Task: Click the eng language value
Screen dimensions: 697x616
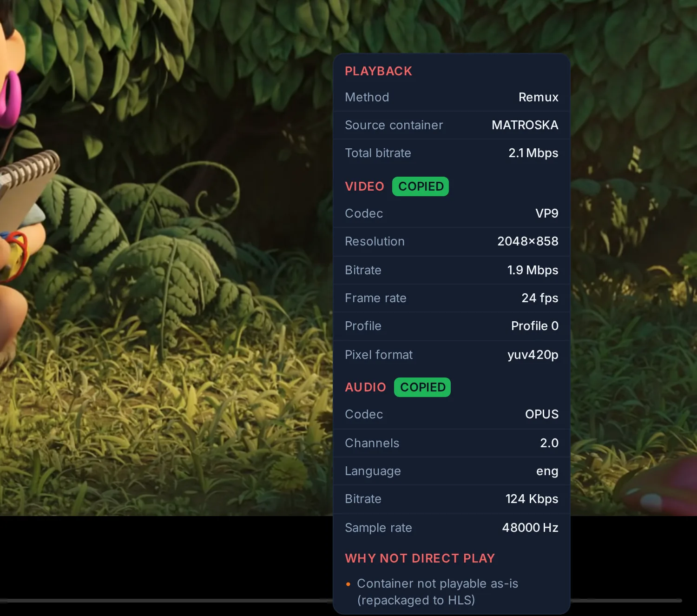Action: (x=547, y=471)
